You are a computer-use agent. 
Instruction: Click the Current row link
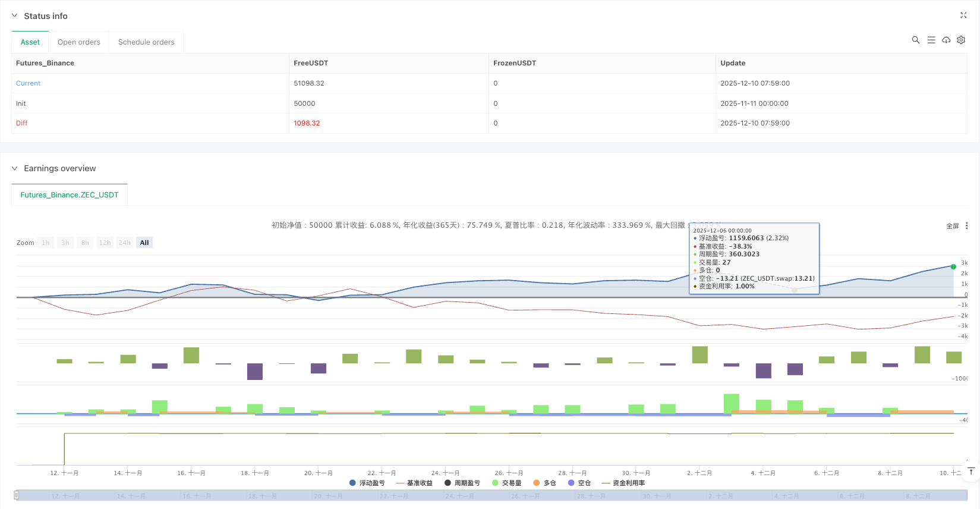pyautogui.click(x=28, y=83)
